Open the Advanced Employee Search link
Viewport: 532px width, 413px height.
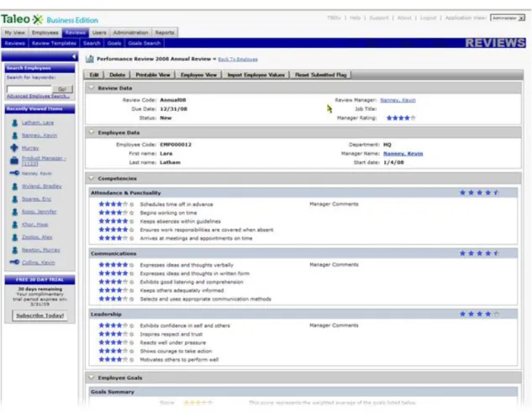click(39, 96)
